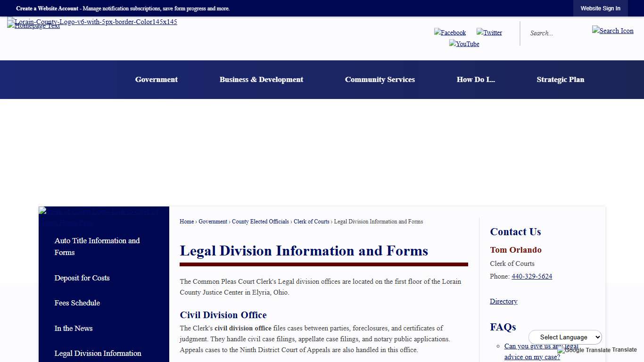Viewport: 644px width, 362px height.
Task: Expand the How Do I... menu
Action: 476,80
